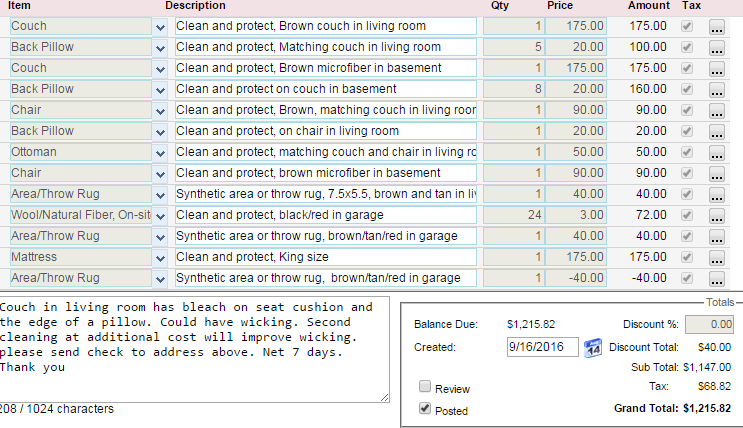Screen dimensions: 743x428
Task: Click the ellipsis button on the Mattress row
Action: pyautogui.click(x=716, y=257)
